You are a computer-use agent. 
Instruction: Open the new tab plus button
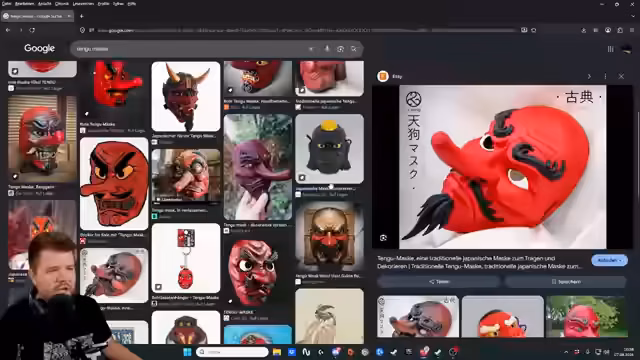(x=82, y=16)
